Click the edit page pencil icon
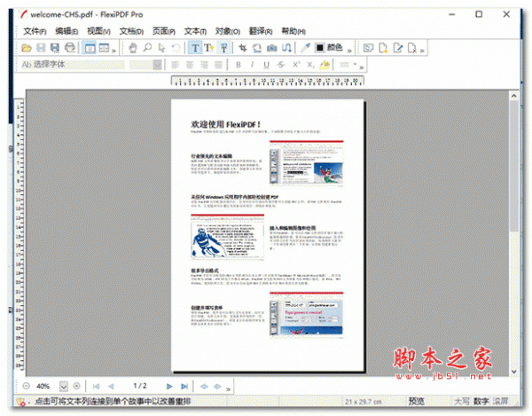Viewport: 532px width, 416px height. click(397, 48)
